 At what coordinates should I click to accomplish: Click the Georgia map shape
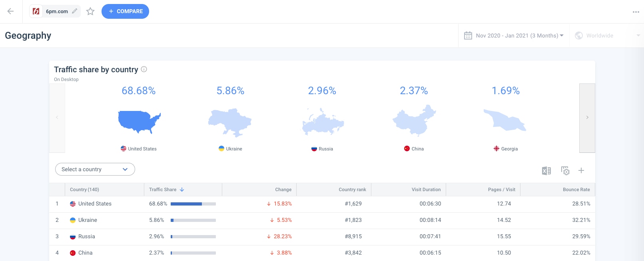coord(505,120)
